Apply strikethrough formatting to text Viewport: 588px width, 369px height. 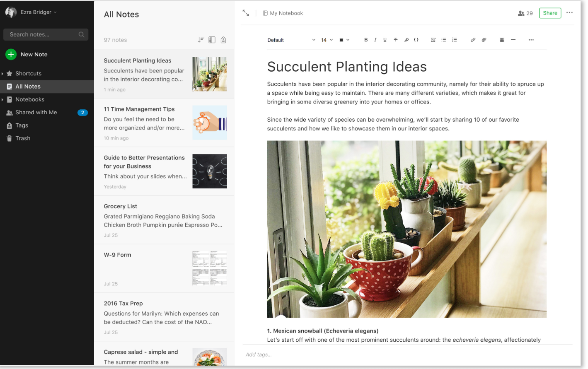click(x=396, y=40)
